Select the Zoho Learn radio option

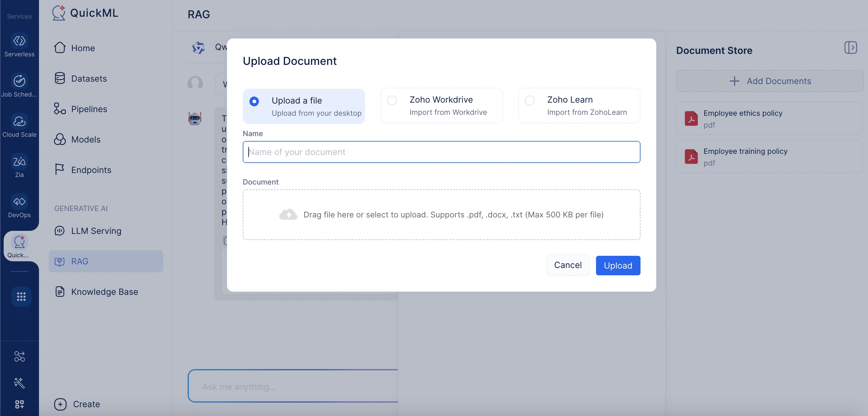point(529,100)
